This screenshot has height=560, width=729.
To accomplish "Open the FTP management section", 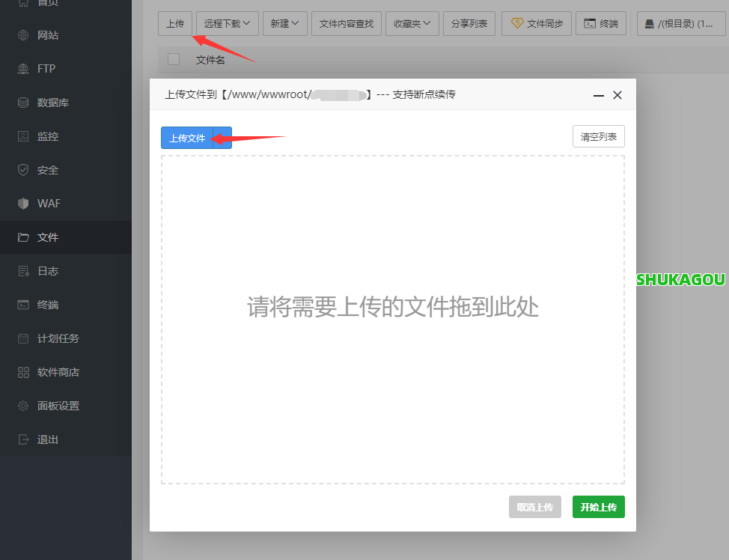I will pyautogui.click(x=41, y=68).
